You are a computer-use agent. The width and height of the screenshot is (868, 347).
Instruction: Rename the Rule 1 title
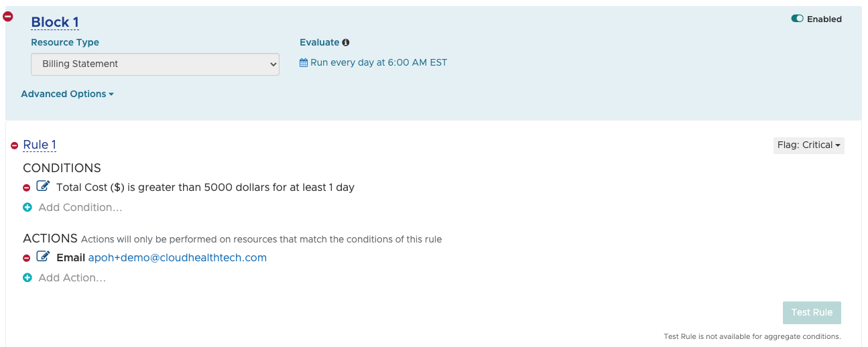(40, 145)
